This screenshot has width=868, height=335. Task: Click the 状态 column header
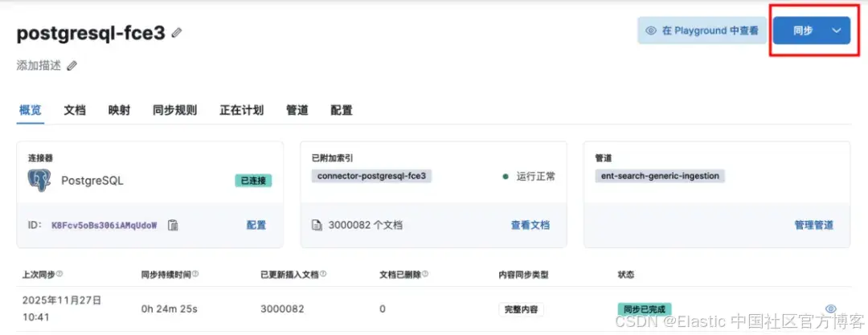pyautogui.click(x=626, y=274)
